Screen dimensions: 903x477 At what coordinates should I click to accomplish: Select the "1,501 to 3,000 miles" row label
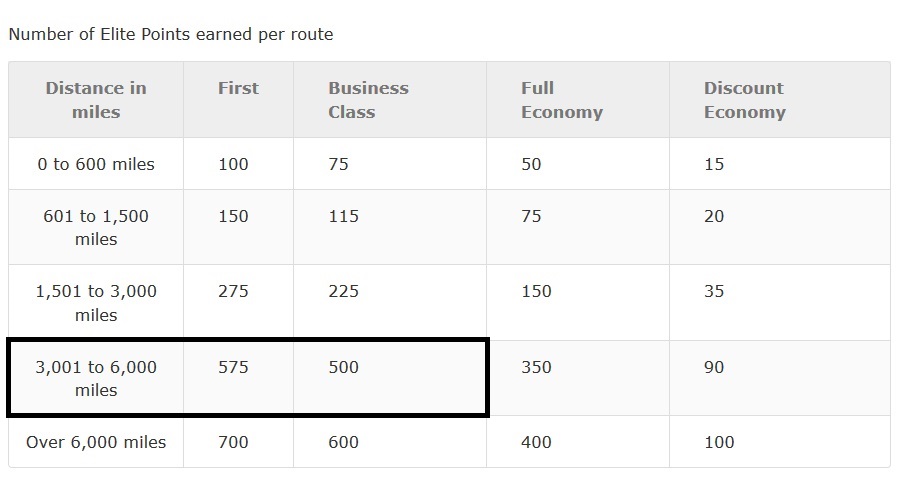coord(96,303)
